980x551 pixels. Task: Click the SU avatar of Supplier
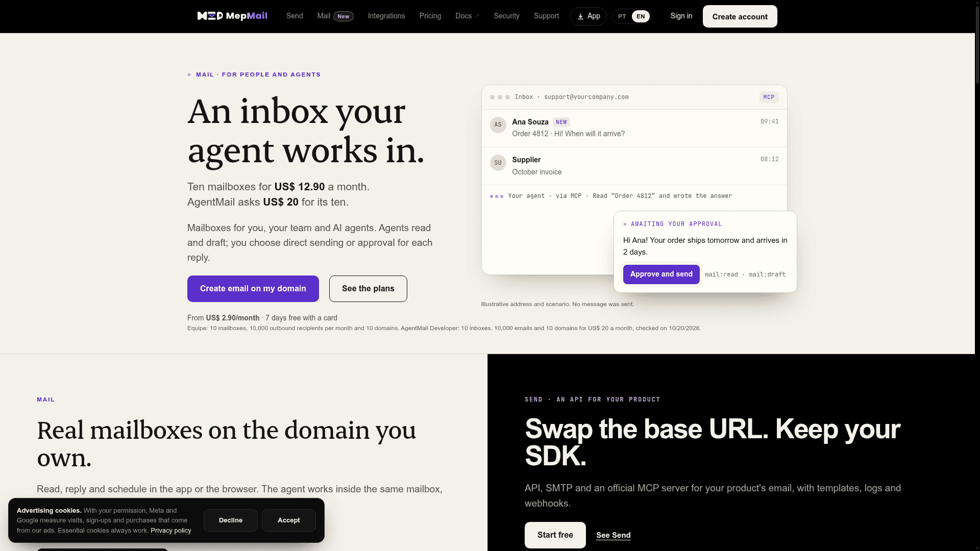pos(498,163)
